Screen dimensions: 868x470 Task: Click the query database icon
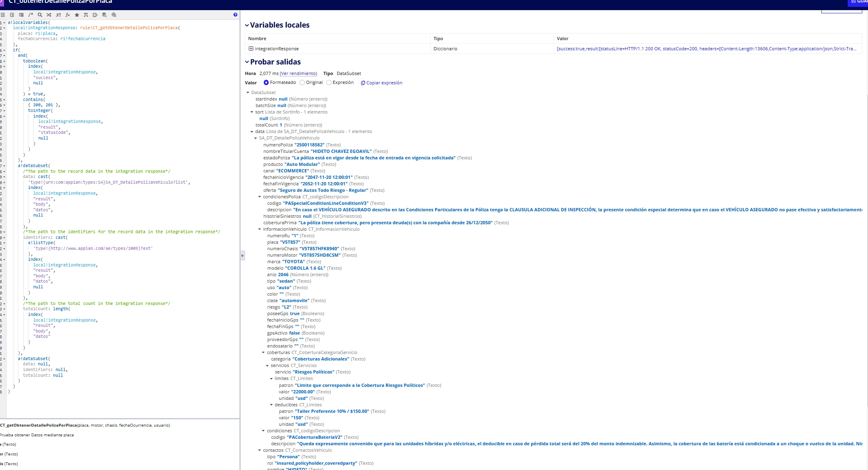coord(104,15)
